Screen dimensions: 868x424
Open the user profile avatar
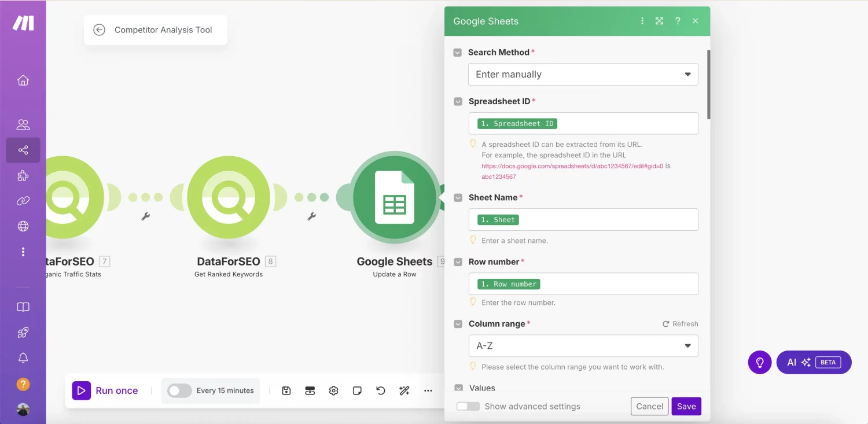pos(23,410)
